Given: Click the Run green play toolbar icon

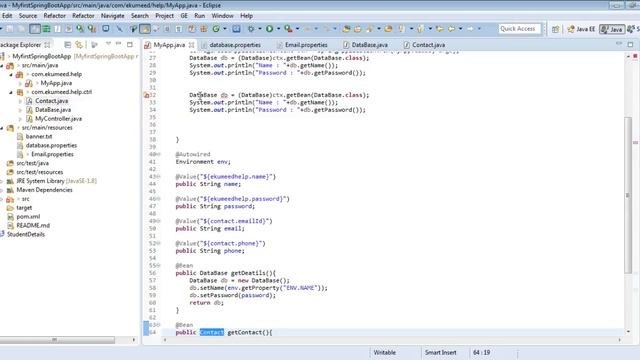Looking at the screenshot, I should [x=269, y=29].
